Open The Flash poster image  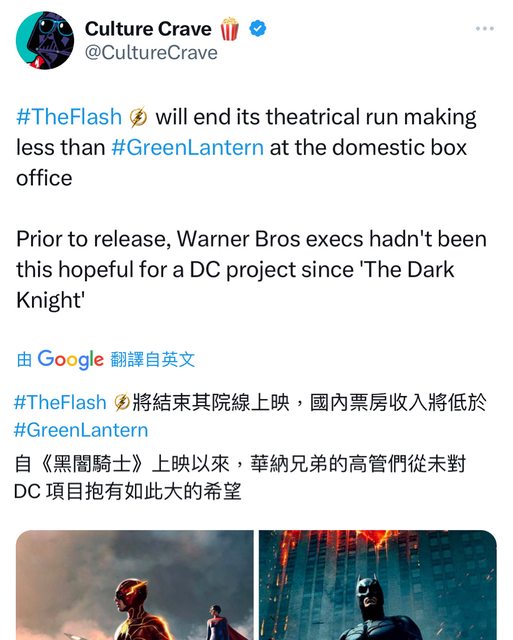point(135,585)
